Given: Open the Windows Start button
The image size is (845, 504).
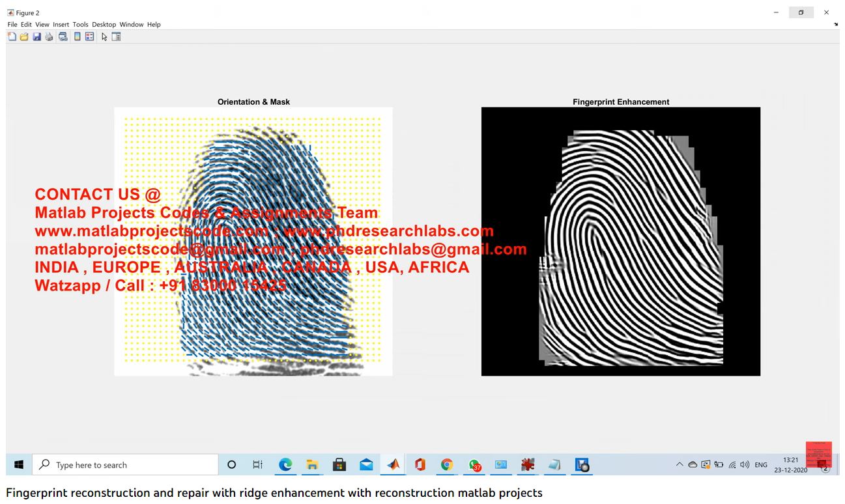Looking at the screenshot, I should point(19,465).
